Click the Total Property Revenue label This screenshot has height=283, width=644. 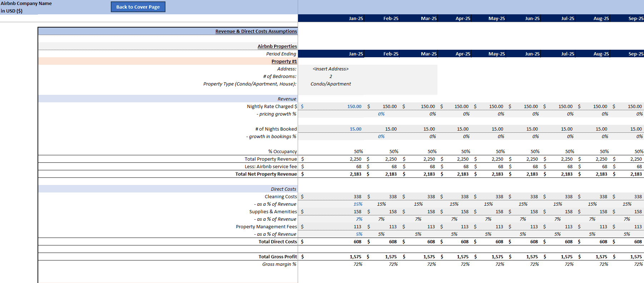coord(271,159)
